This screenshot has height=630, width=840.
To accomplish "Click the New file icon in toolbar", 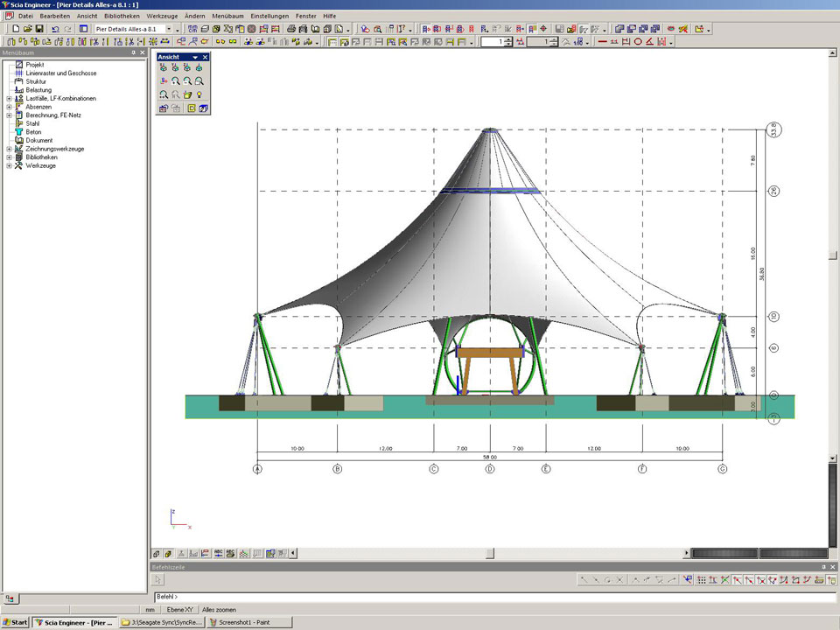I will (x=17, y=29).
